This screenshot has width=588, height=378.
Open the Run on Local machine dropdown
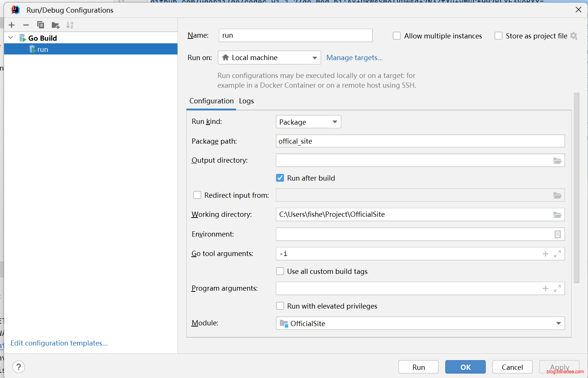tap(269, 58)
